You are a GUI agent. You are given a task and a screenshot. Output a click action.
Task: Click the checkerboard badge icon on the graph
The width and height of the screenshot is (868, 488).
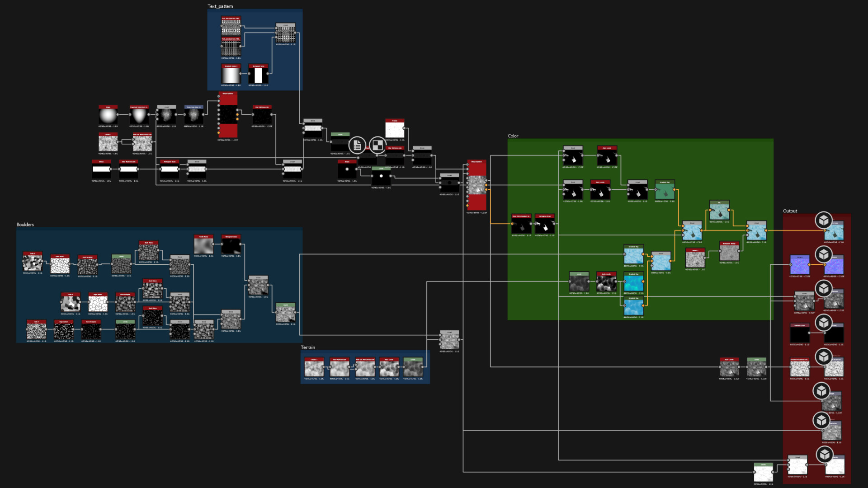377,145
